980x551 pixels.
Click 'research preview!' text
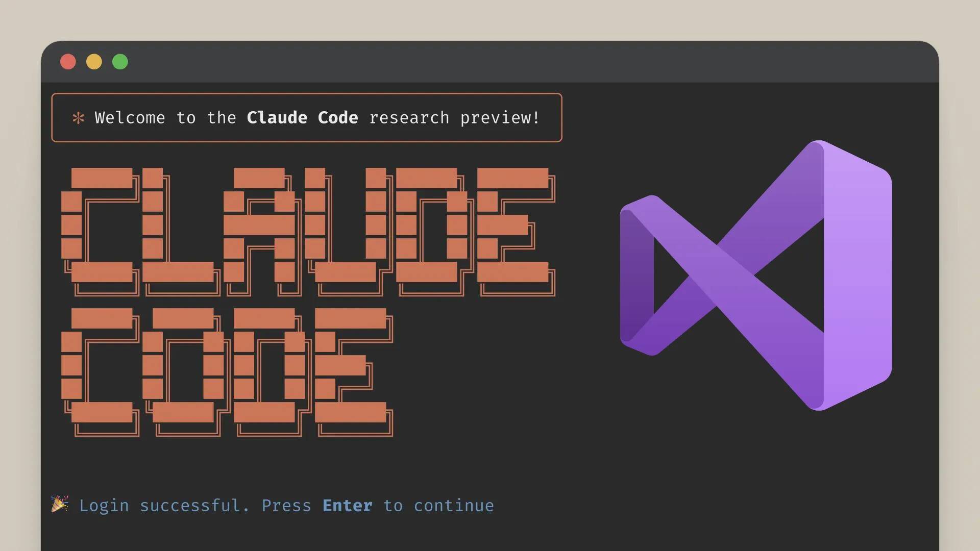tap(454, 118)
